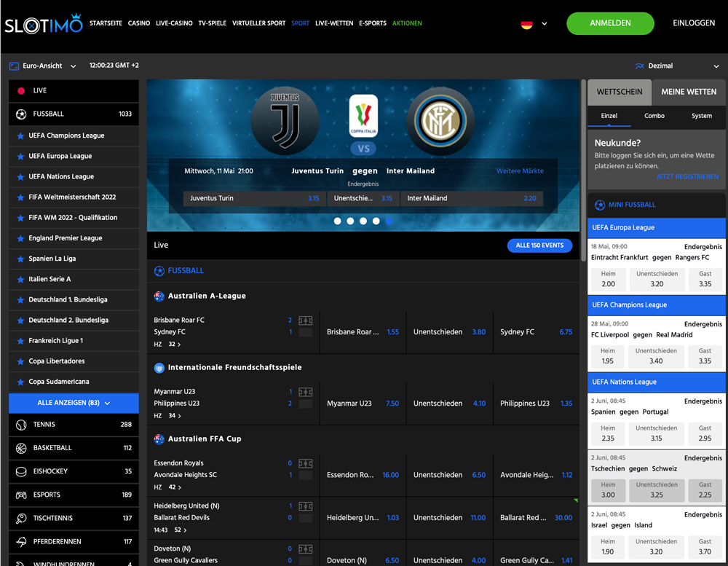The width and height of the screenshot is (728, 566).
Task: Click star icon beside UEFA Europa League
Action: tap(20, 157)
